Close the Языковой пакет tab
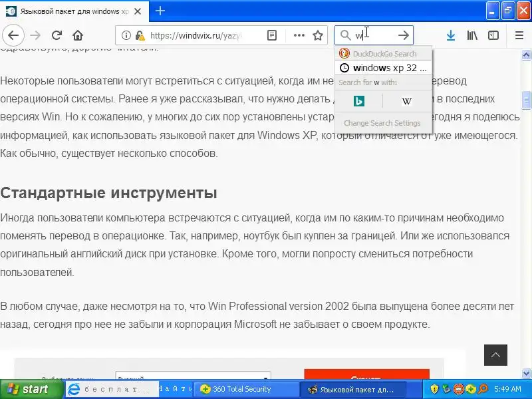The image size is (532, 399). tap(138, 11)
